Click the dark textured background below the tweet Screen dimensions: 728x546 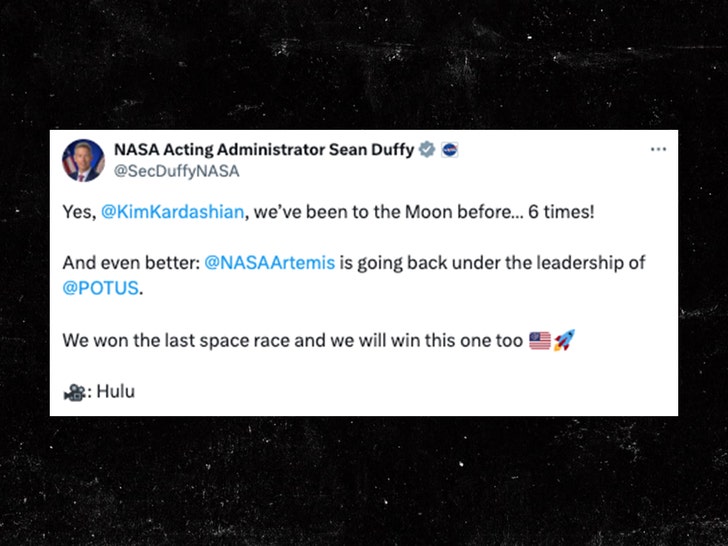364,480
